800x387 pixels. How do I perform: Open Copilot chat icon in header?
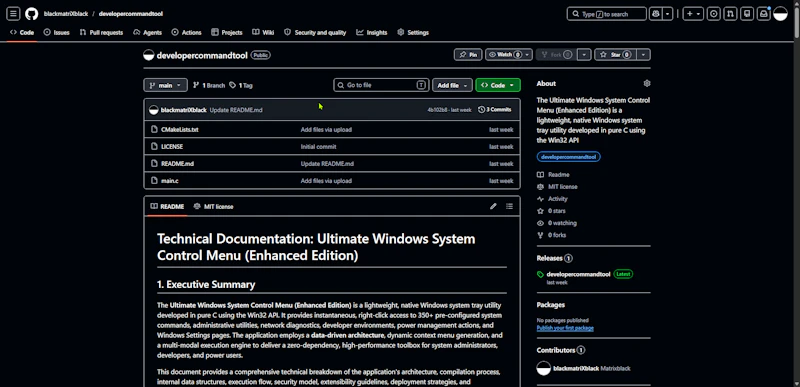[x=655, y=14]
